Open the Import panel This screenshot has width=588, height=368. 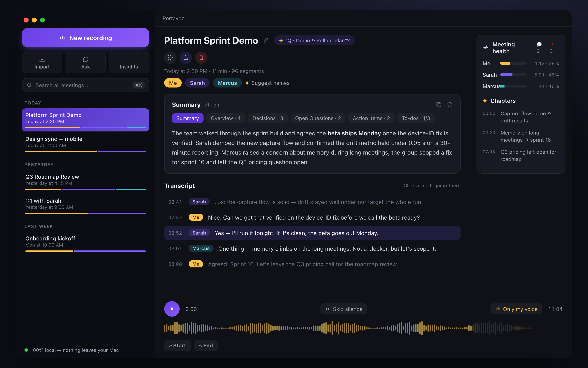point(42,63)
